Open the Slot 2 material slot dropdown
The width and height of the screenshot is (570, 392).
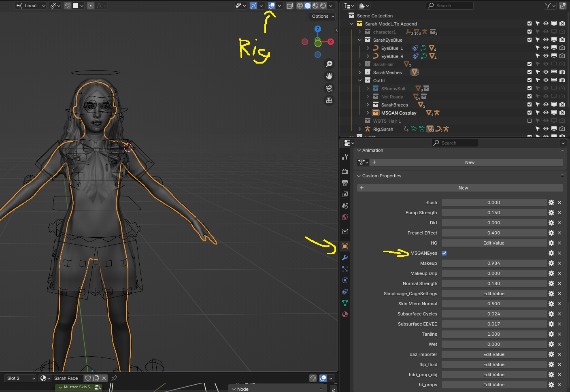(21, 378)
